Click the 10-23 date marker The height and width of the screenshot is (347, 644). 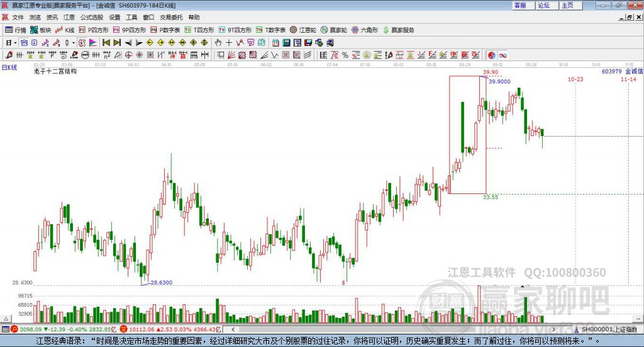pyautogui.click(x=575, y=79)
